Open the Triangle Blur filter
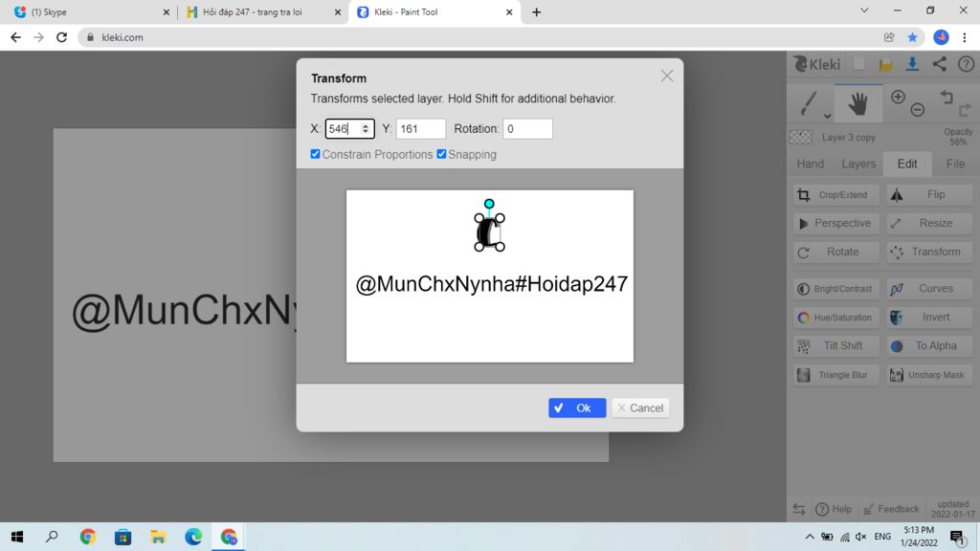Viewport: 980px width, 551px height. (x=835, y=375)
